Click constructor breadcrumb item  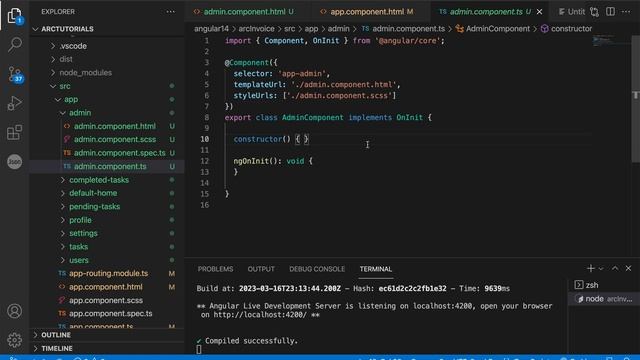point(571,29)
